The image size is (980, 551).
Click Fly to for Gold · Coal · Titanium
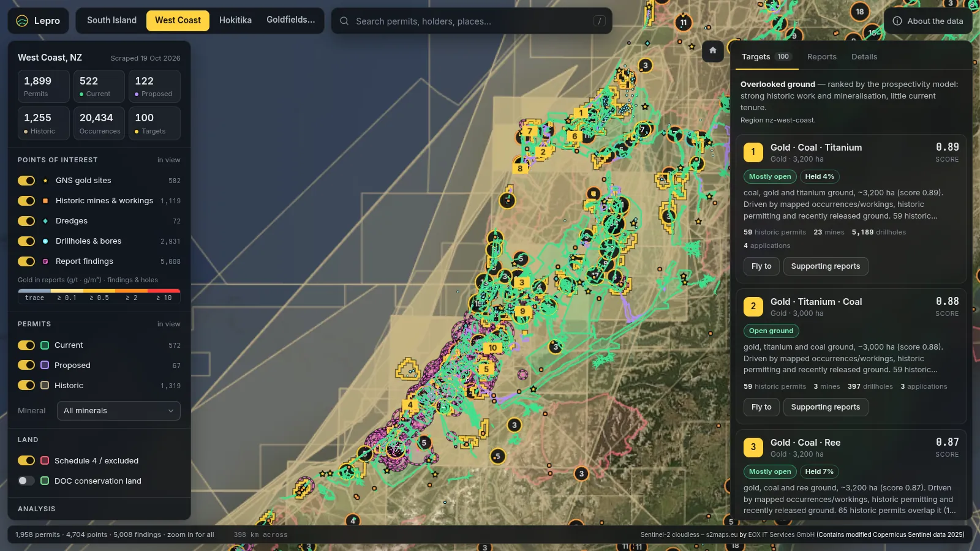(761, 266)
